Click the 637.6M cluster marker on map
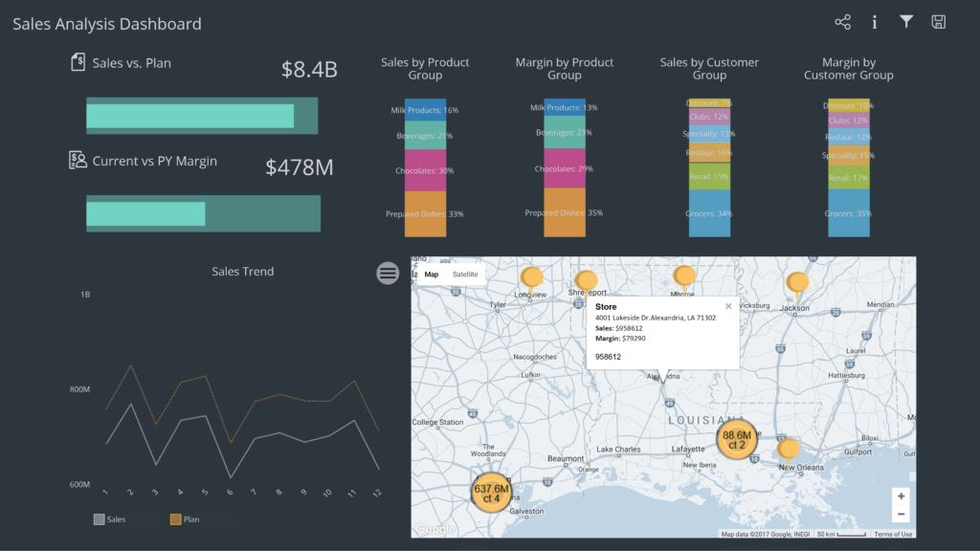 (491, 492)
